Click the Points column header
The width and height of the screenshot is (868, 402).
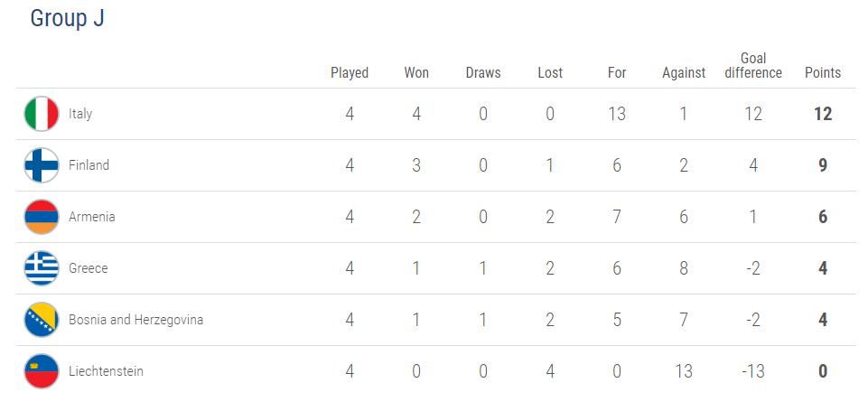click(x=822, y=73)
